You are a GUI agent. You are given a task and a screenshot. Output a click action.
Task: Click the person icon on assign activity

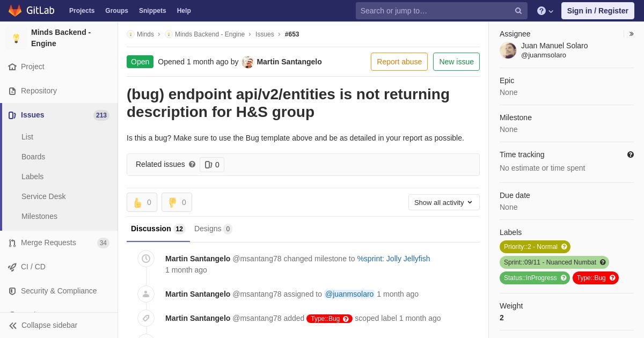146,294
